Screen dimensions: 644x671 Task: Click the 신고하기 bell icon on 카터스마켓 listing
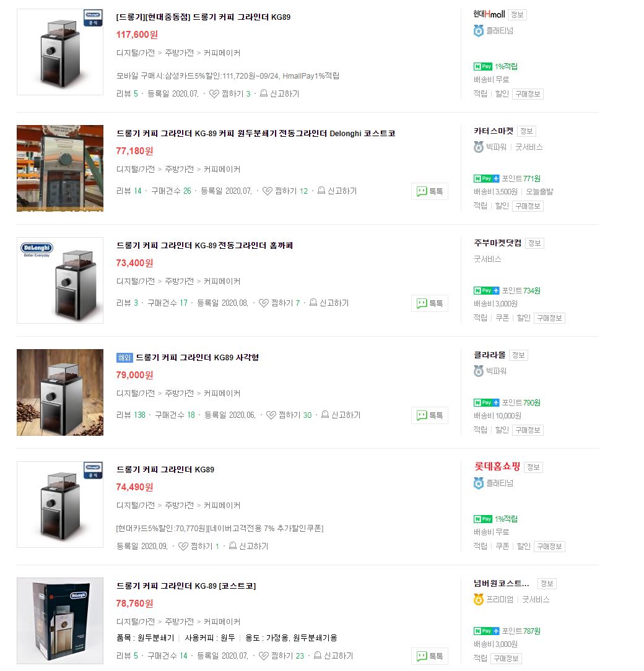pos(321,191)
